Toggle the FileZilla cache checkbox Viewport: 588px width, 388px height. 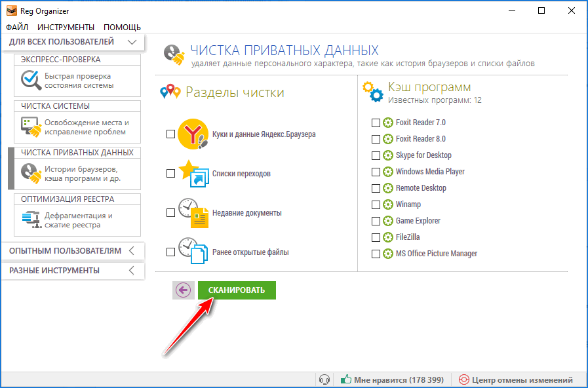click(376, 237)
